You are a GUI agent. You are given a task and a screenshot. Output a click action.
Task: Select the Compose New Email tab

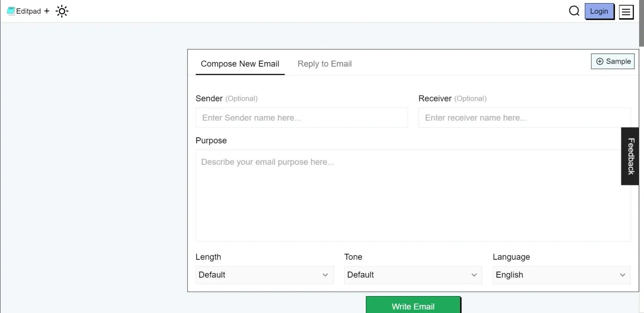tap(240, 64)
